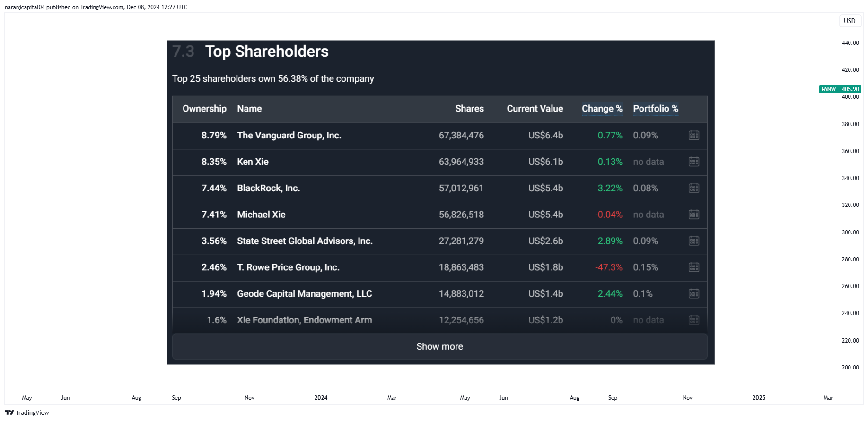Sort by Change % column header
Image resolution: width=868 pixels, height=421 pixels.
pyautogui.click(x=602, y=109)
